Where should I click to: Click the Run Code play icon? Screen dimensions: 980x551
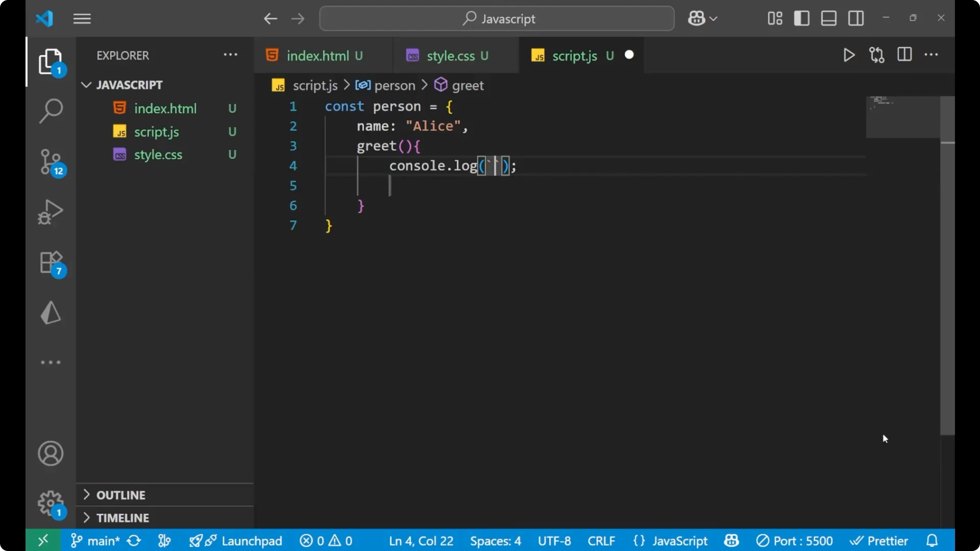tap(849, 55)
